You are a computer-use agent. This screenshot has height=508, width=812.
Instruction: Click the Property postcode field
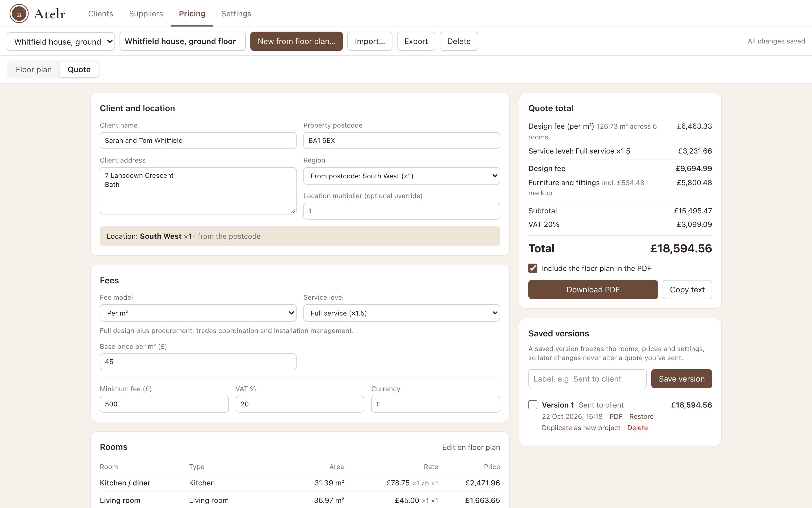pos(402,141)
